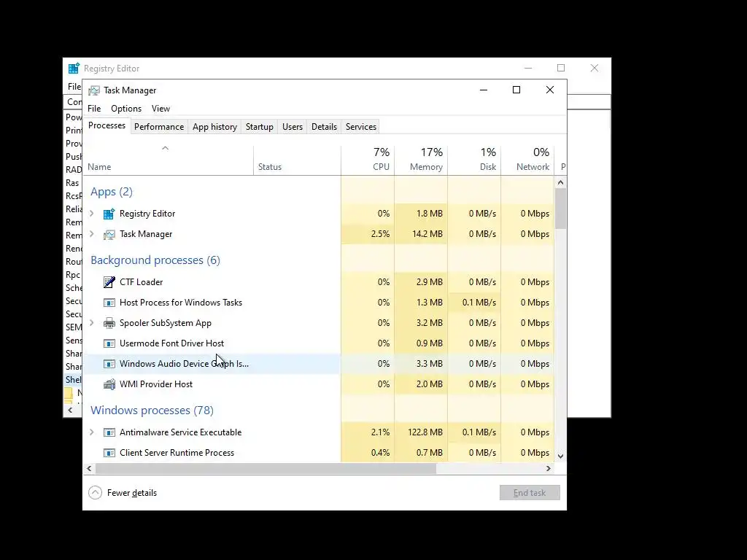Open the View menu

(x=160, y=109)
